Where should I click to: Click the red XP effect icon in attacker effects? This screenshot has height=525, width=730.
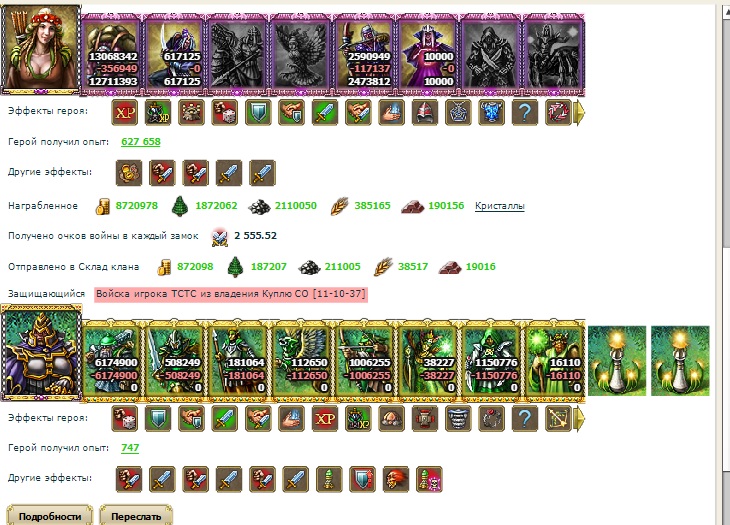pos(125,112)
